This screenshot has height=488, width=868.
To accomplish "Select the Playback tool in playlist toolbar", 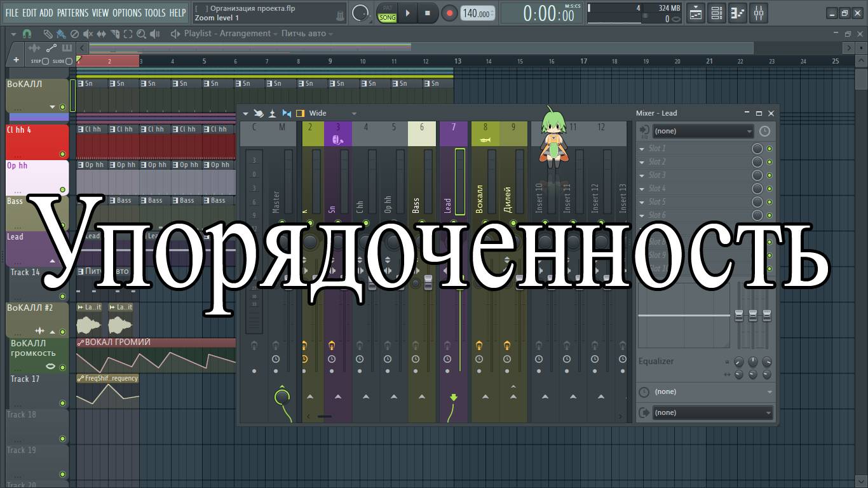I will pos(154,34).
